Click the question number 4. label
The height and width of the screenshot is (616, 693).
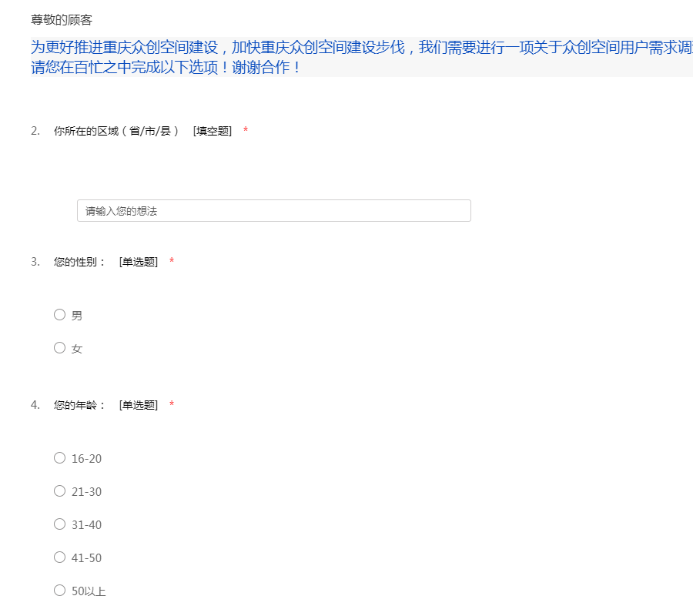tap(35, 405)
